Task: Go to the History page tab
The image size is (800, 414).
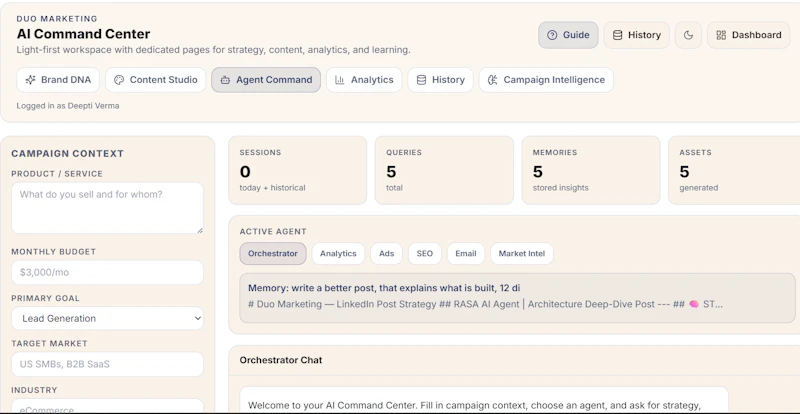Action: pyautogui.click(x=441, y=80)
